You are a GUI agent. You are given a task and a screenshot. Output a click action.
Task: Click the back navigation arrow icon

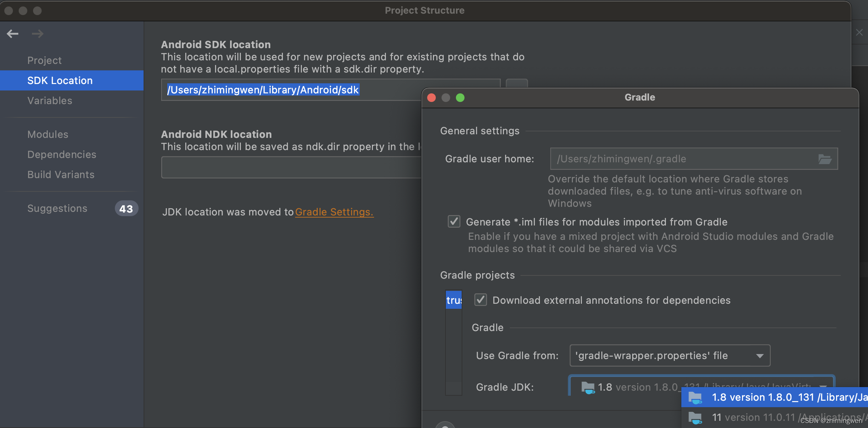click(x=14, y=34)
